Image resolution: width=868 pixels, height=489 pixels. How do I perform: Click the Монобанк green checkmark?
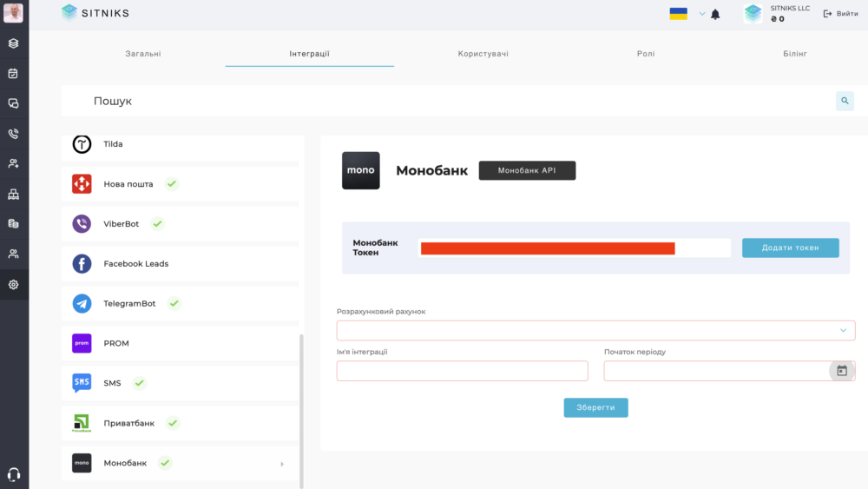point(165,463)
